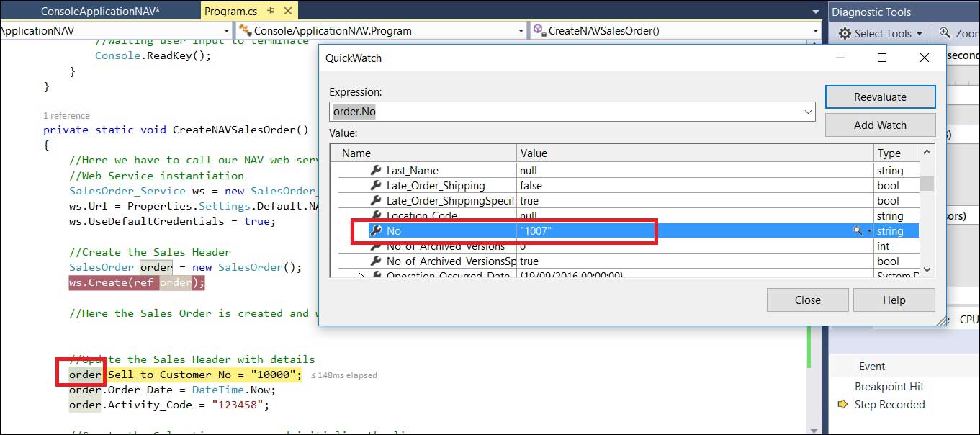Viewport: 980px width, 435px height.
Task: Select the Program.cs editor tab
Action: point(230,12)
